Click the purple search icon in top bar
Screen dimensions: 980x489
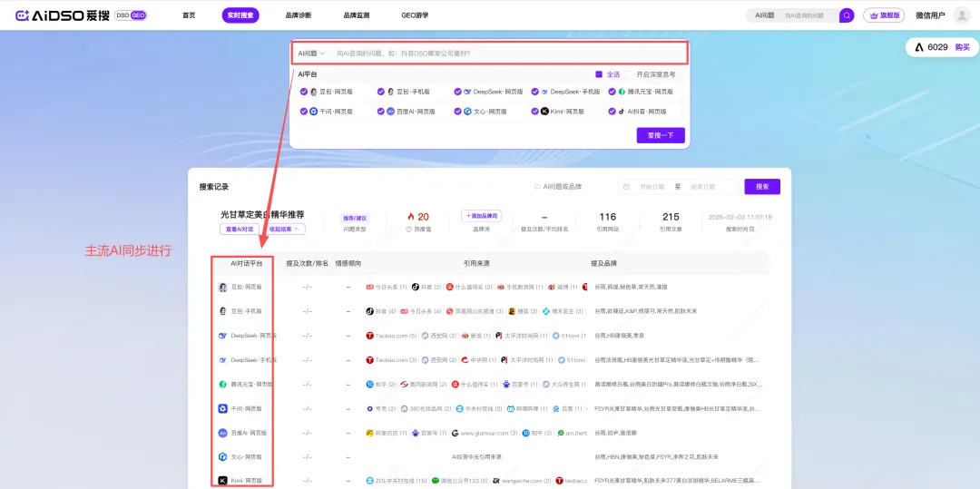(x=847, y=15)
